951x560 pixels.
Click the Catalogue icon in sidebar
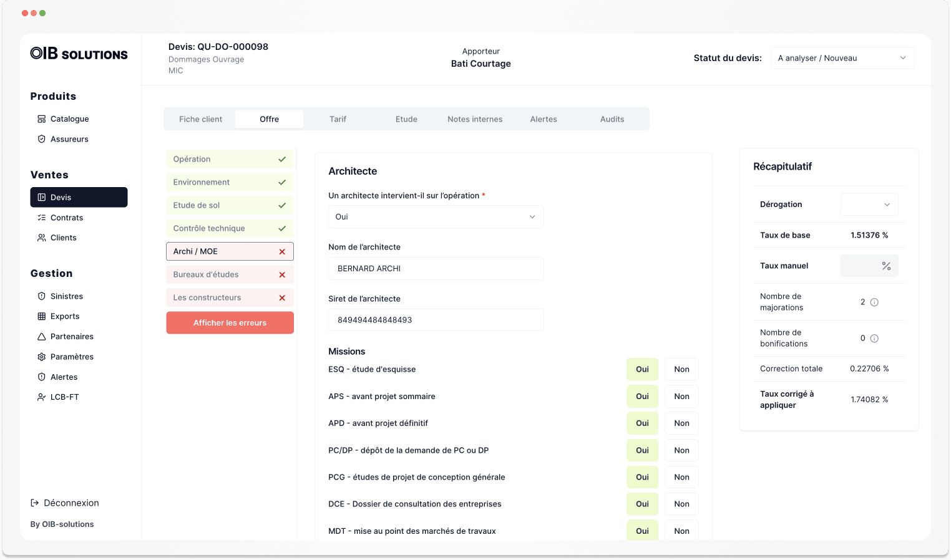pos(41,119)
